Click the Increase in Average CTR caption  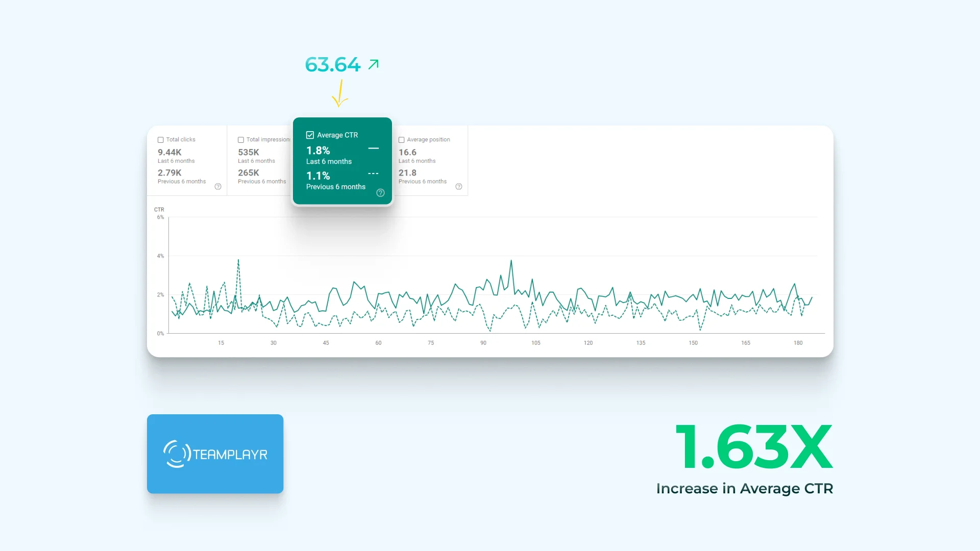[x=745, y=489]
